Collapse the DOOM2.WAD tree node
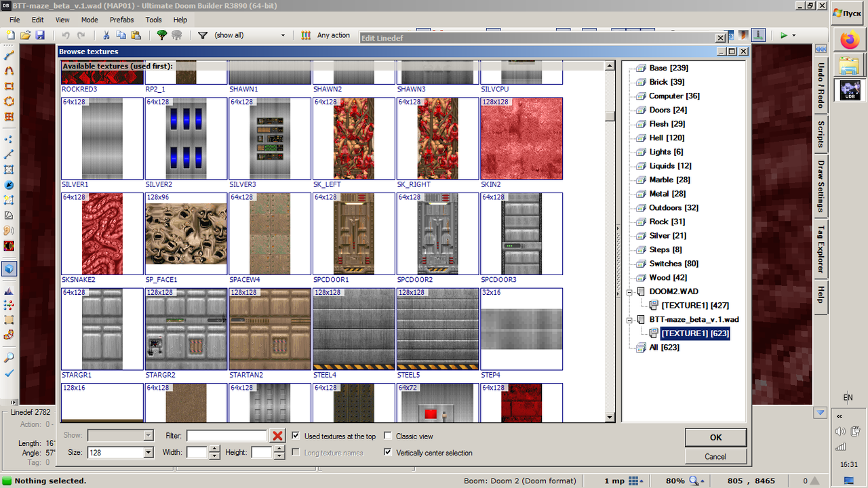This screenshot has height=488, width=868. pyautogui.click(x=630, y=291)
